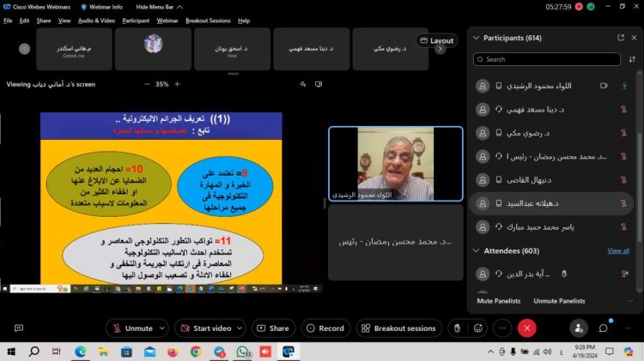Screen dimensions: 644x361
Task: Click the shared screen view options icon
Action: pos(319,84)
